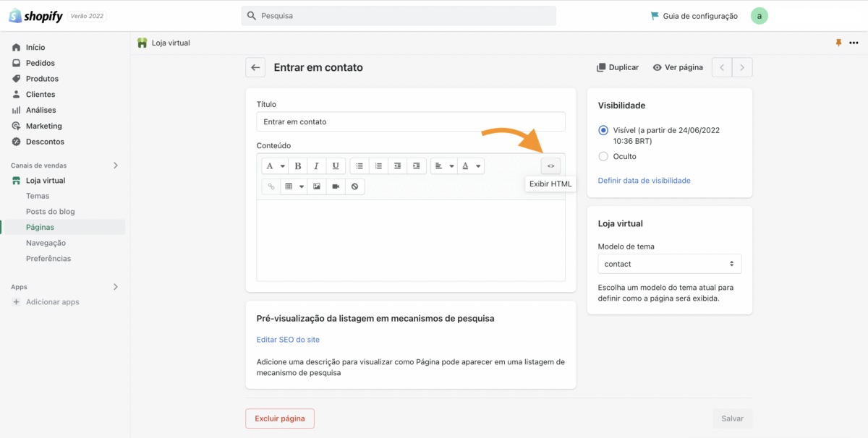Open Pedidos in the sidebar
This screenshot has height=438, width=868.
tap(41, 63)
